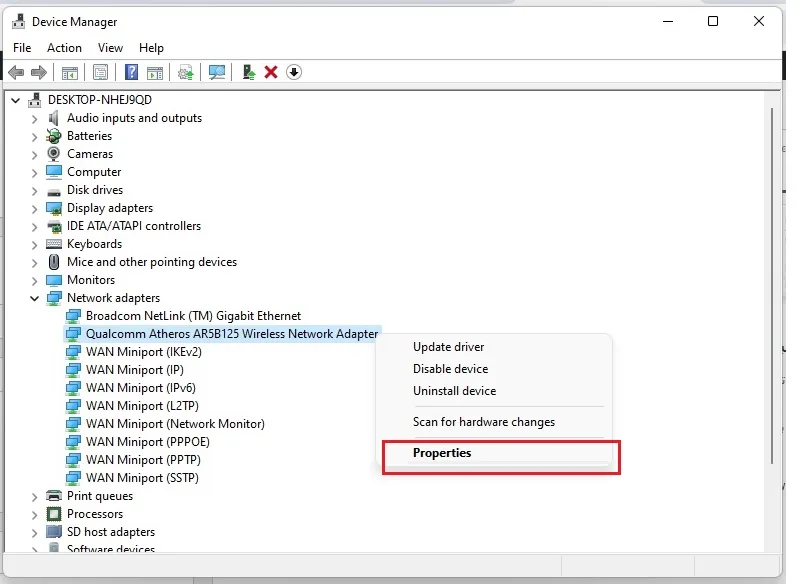Open the View menu

pyautogui.click(x=110, y=48)
